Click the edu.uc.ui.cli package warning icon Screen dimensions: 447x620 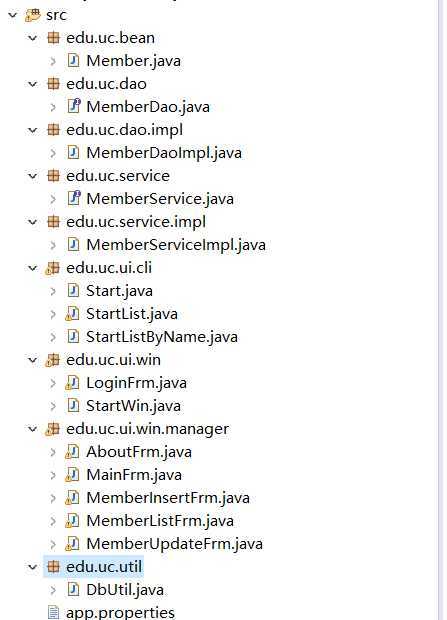[x=52, y=268]
